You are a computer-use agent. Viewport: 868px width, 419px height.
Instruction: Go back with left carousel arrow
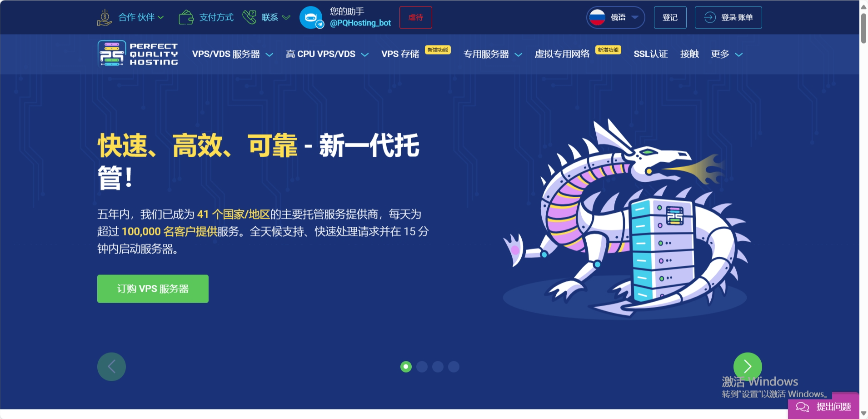pyautogui.click(x=111, y=366)
